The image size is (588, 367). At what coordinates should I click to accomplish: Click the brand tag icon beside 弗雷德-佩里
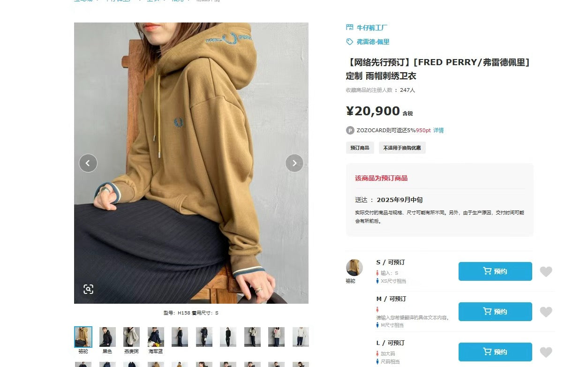pos(349,42)
